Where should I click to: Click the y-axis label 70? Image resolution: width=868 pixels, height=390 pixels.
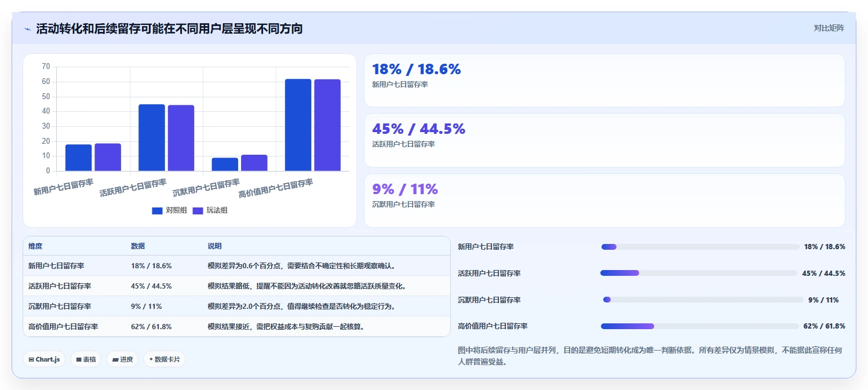46,67
